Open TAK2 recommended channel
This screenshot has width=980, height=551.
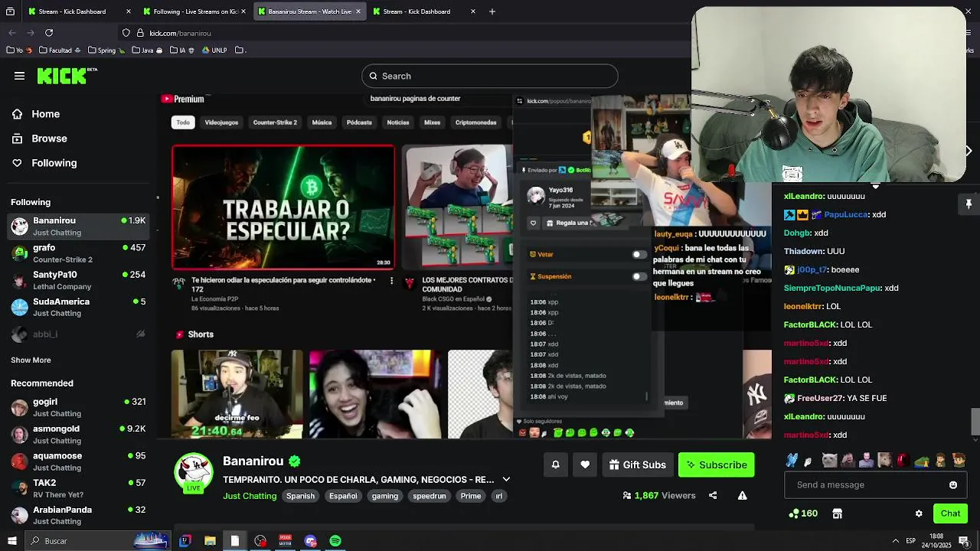(78, 488)
